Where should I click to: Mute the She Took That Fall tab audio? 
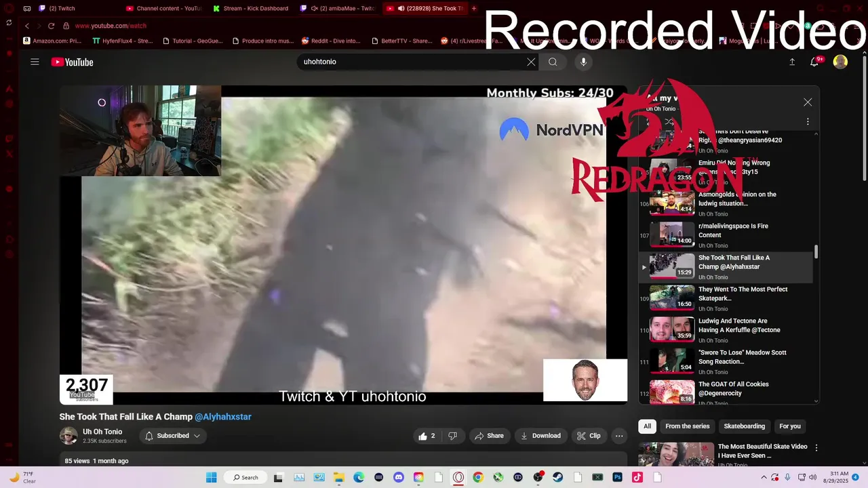401,9
